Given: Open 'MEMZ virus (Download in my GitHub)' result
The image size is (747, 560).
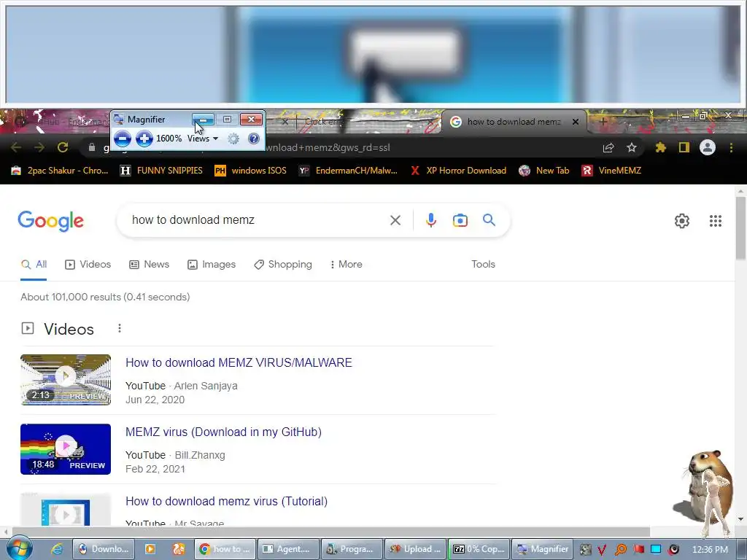Looking at the screenshot, I should 223,432.
